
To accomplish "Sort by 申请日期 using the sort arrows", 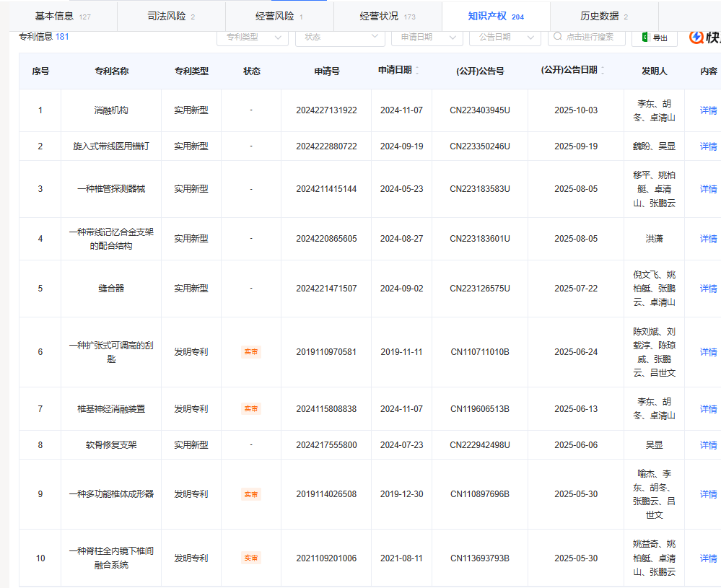I will coord(417,71).
